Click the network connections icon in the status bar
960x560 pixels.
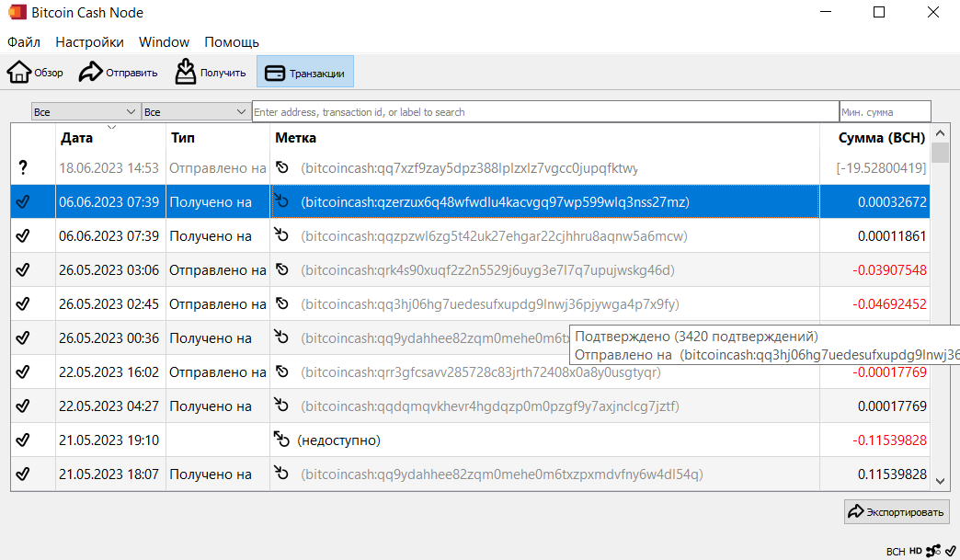pyautogui.click(x=933, y=551)
